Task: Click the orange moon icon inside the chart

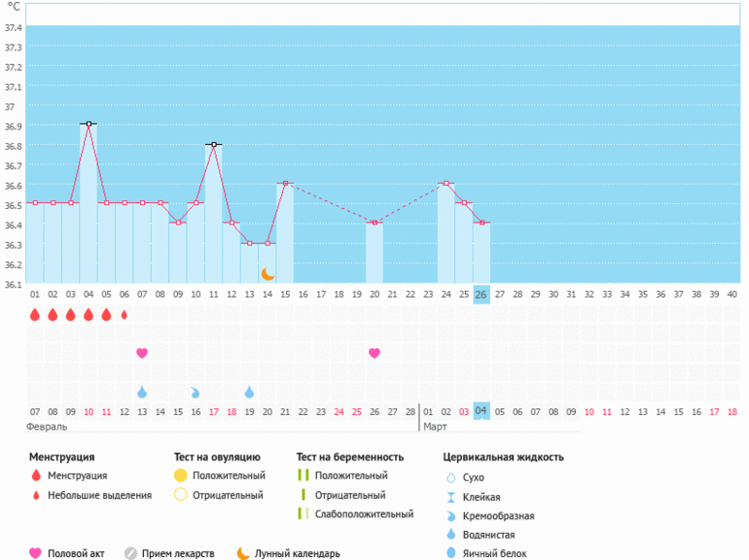Action: pyautogui.click(x=267, y=274)
